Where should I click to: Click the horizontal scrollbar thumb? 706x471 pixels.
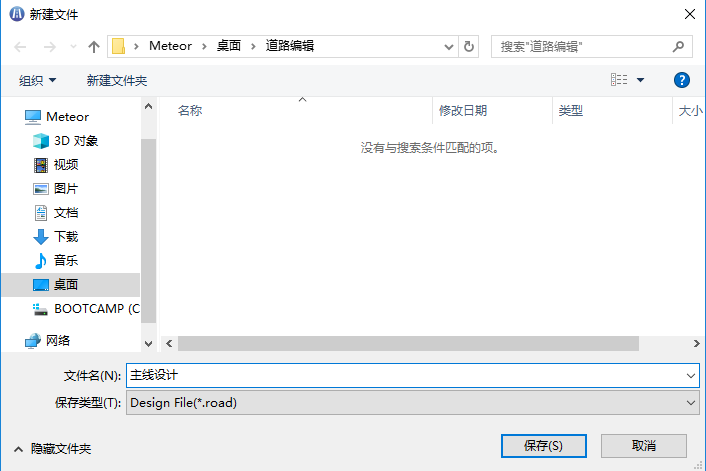408,344
